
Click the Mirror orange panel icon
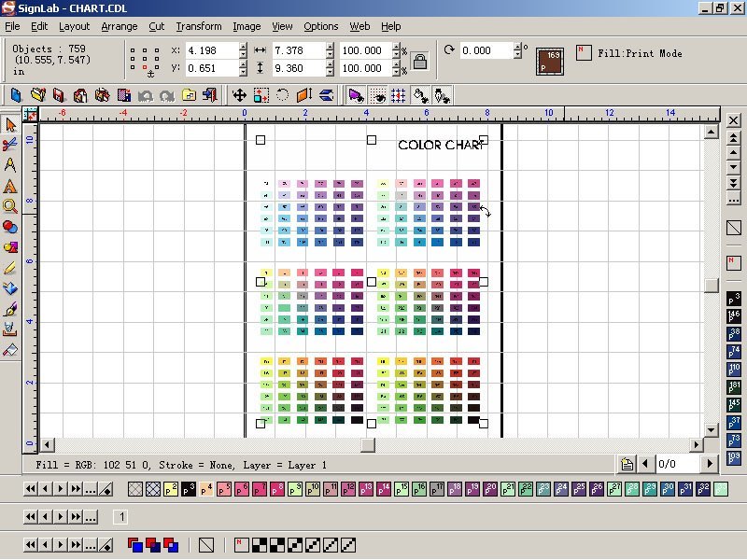pyautogui.click(x=304, y=95)
